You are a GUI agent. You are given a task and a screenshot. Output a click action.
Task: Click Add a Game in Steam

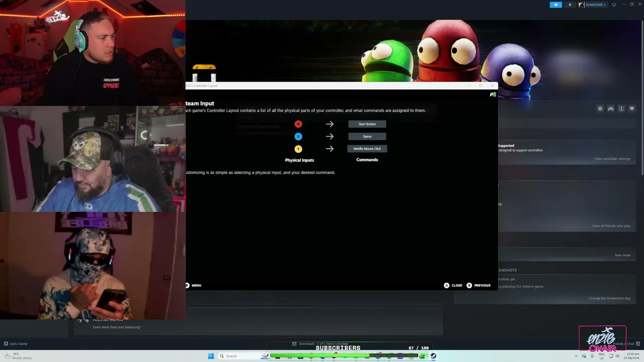[16, 344]
